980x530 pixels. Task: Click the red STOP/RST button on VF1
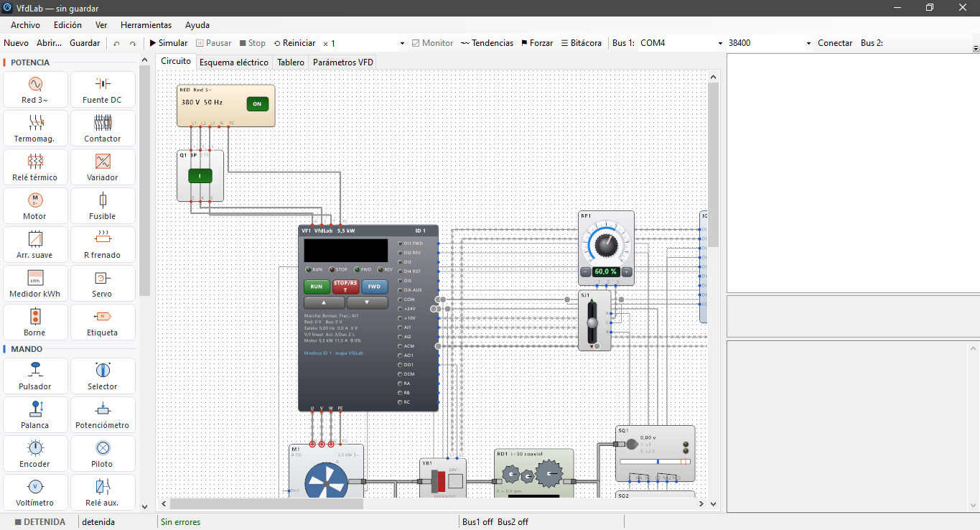[x=345, y=287]
